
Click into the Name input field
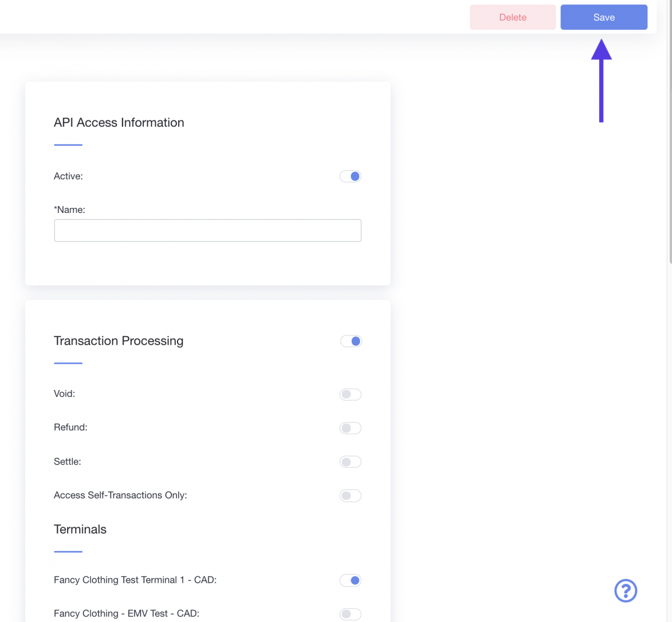[208, 230]
